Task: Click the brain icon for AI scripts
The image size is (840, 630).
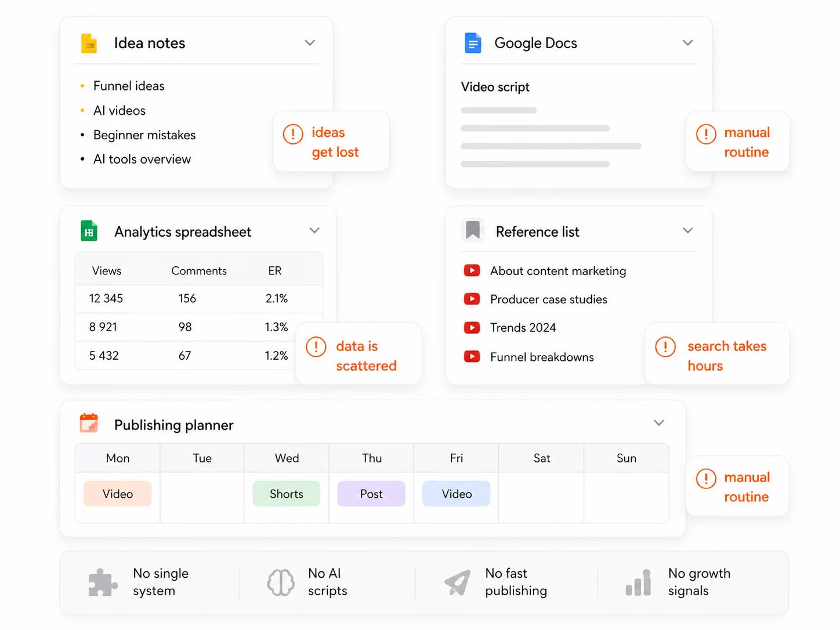Action: (281, 582)
